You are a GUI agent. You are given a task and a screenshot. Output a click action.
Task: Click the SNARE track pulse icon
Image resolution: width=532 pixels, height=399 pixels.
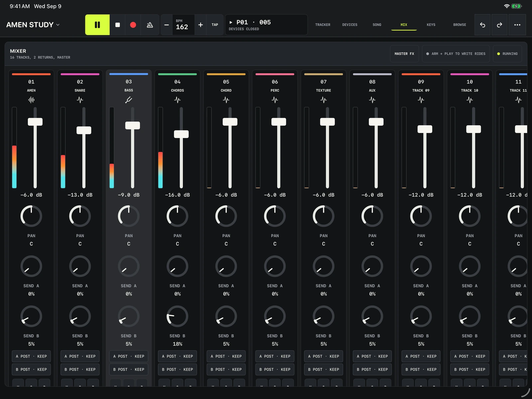tap(80, 100)
